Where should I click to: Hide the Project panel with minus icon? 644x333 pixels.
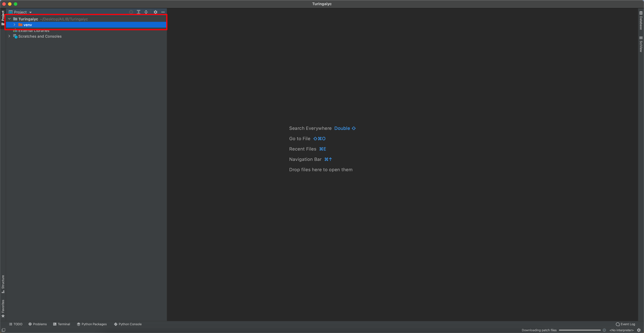pyautogui.click(x=163, y=12)
